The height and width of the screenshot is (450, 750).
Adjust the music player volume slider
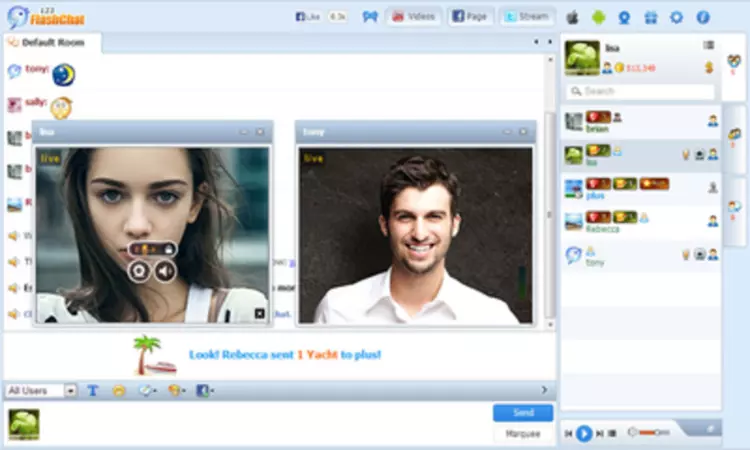tap(650, 432)
